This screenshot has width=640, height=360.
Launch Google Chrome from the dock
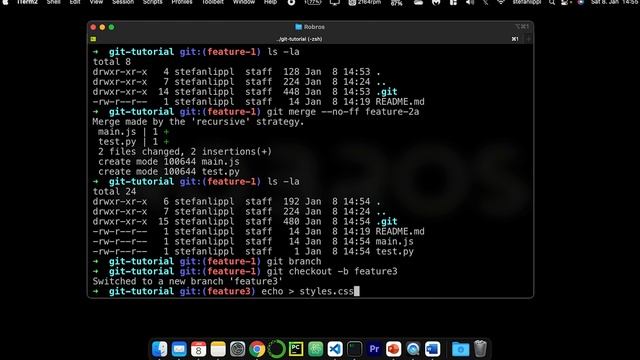tap(257, 349)
